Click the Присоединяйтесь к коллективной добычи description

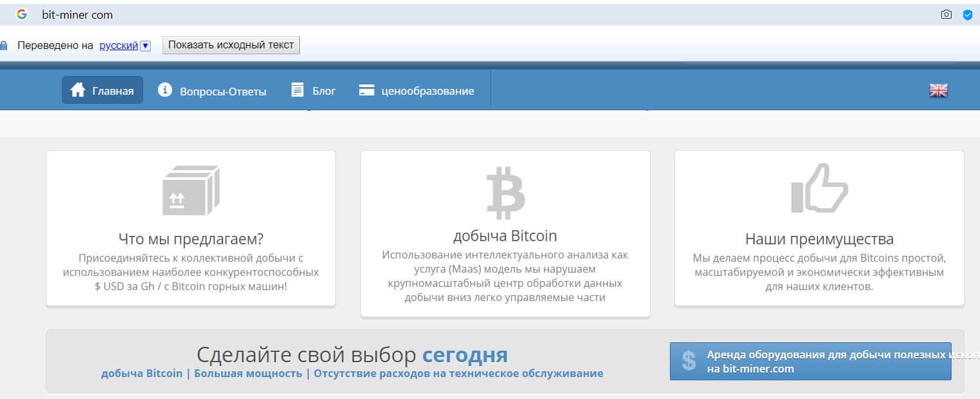pos(191,272)
